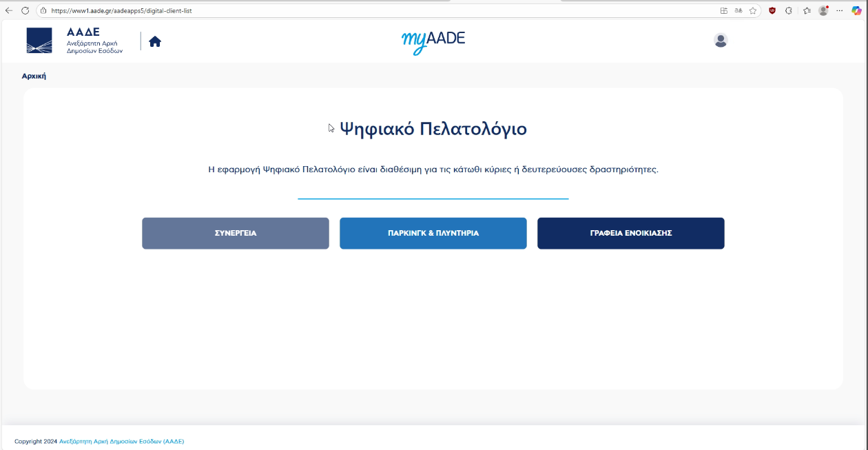Viewport: 868px width, 450px height.
Task: View site info via the padlock icon
Action: [x=43, y=11]
